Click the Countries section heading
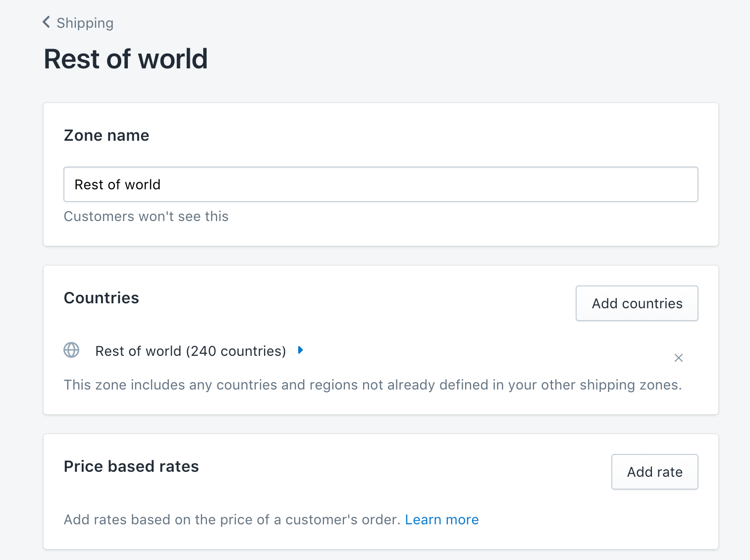Image resolution: width=750 pixels, height=560 pixels. pos(102,298)
